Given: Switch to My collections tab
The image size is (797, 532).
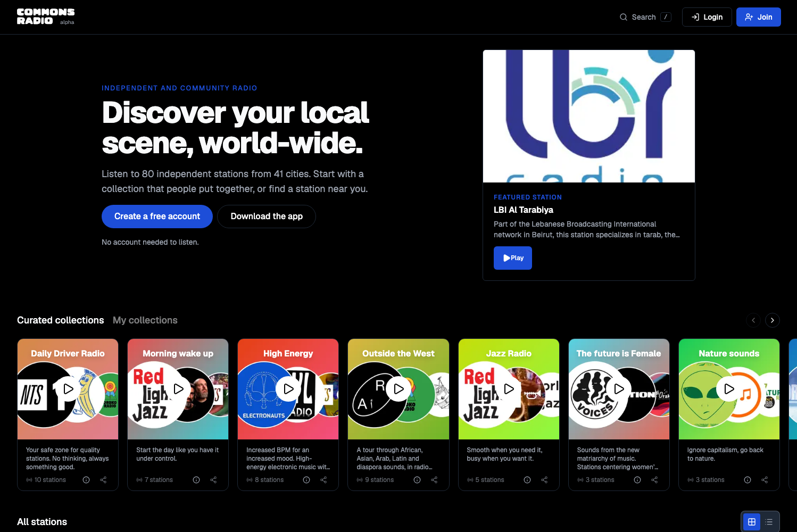Looking at the screenshot, I should pyautogui.click(x=145, y=320).
